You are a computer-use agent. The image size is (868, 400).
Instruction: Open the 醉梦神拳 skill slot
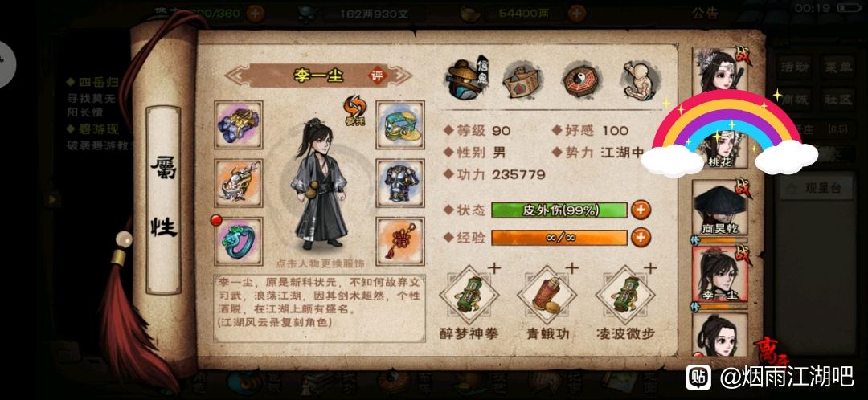coord(469,295)
